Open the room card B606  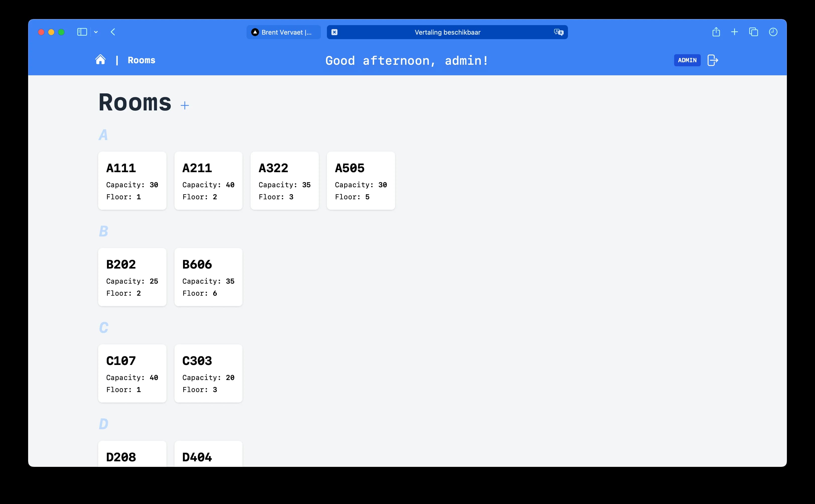(x=208, y=277)
